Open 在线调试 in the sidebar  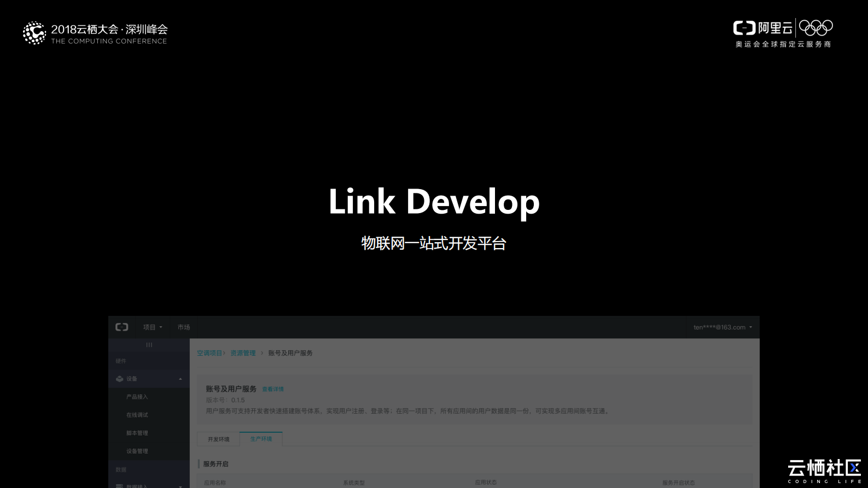click(x=137, y=415)
